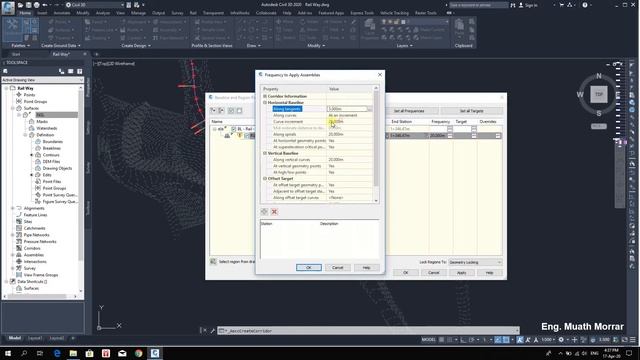Collapse the Vertical Baseline group

coord(264,153)
